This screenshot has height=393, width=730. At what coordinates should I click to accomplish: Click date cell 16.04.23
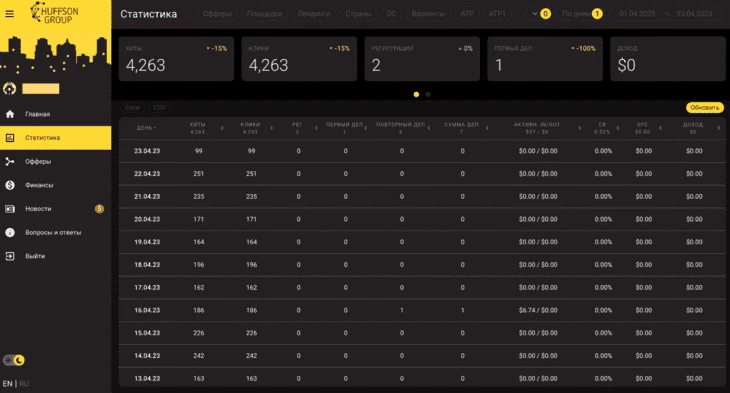pos(147,310)
